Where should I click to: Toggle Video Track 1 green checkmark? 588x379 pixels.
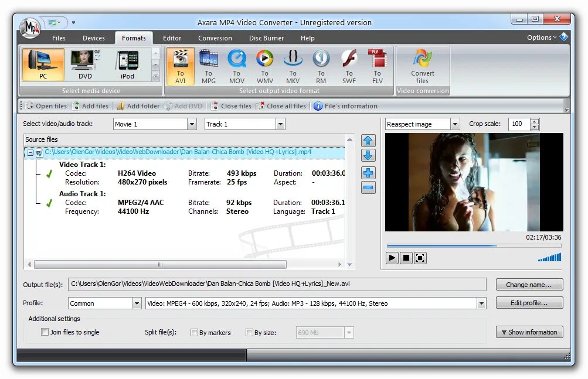coord(49,174)
